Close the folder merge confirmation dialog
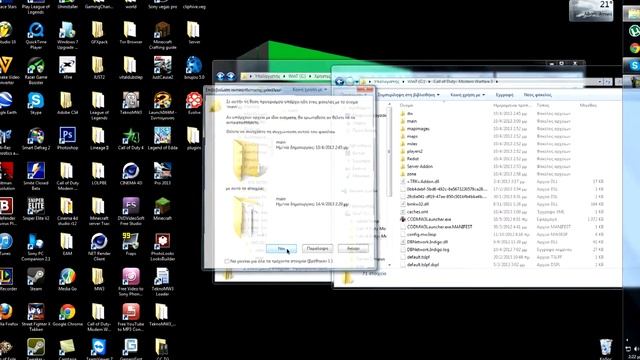640x360 pixels. click(x=365, y=89)
